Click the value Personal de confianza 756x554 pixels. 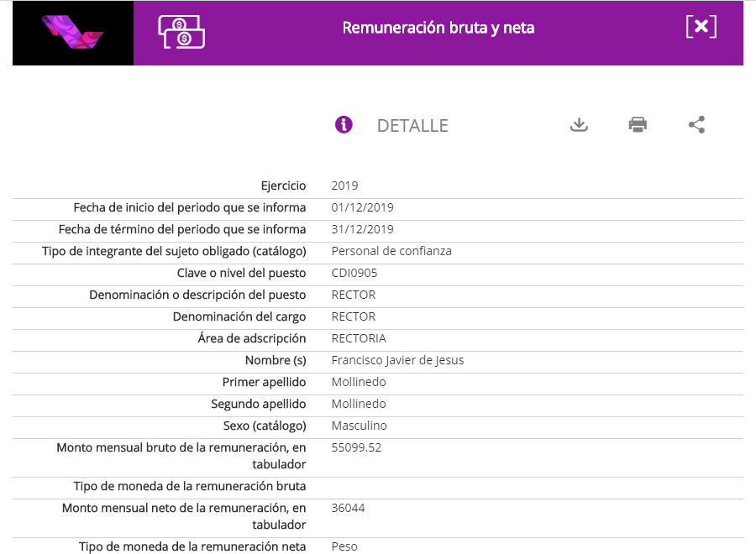(391, 251)
